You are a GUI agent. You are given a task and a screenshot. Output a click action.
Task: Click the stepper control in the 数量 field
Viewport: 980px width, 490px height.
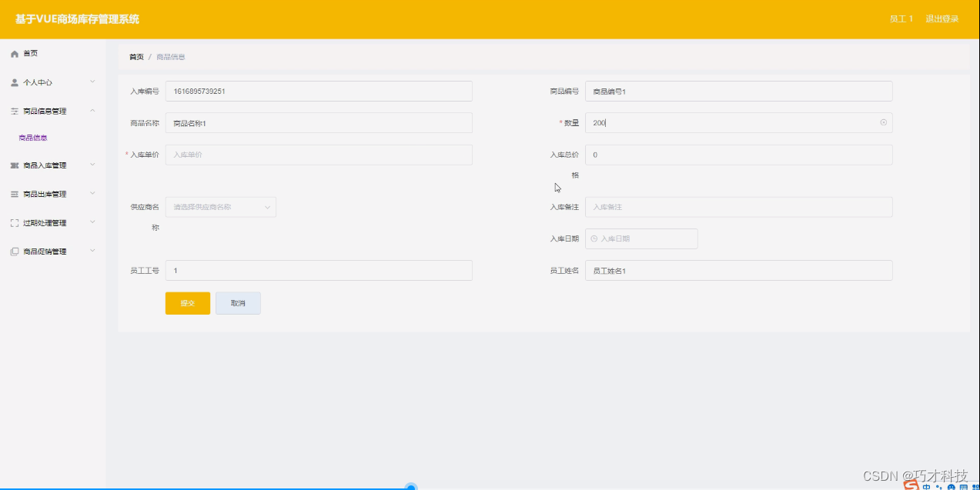882,122
